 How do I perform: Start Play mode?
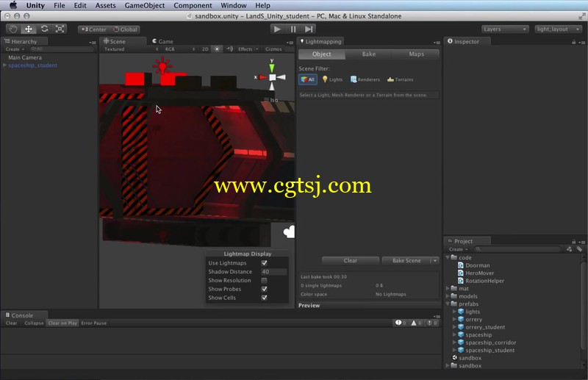tap(277, 29)
